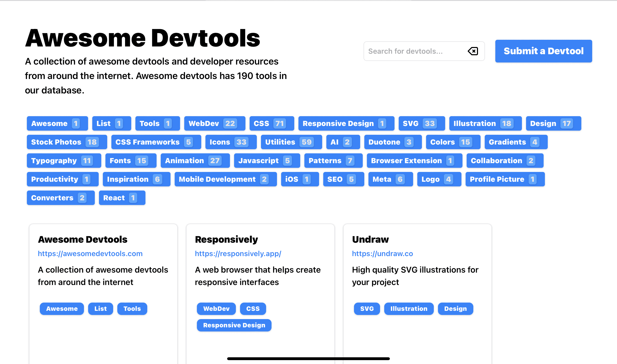617x364 pixels.
Task: Pick the Fonts category tag
Action: pos(131,161)
